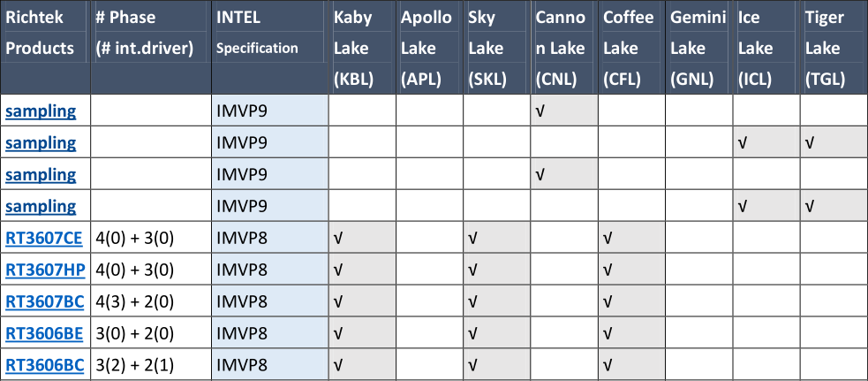This screenshot has width=868, height=381.
Task: Click the last sampling link above RT3607CE
Action: tap(41, 206)
